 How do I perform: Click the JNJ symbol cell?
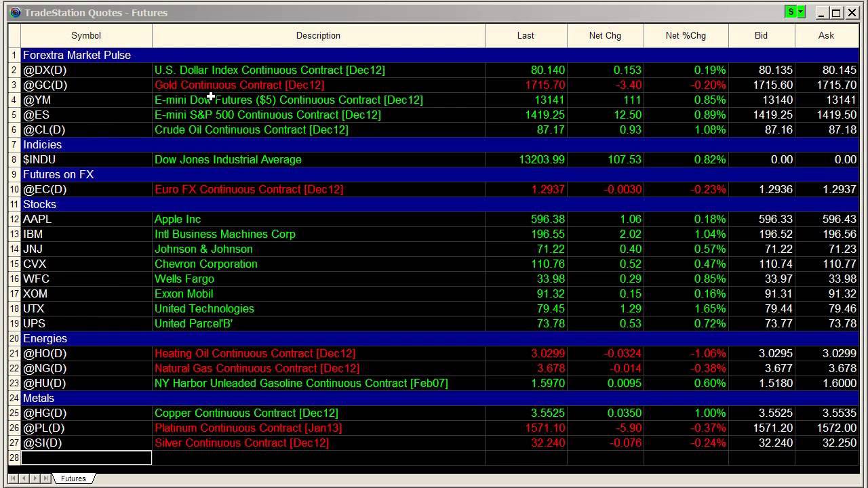86,249
